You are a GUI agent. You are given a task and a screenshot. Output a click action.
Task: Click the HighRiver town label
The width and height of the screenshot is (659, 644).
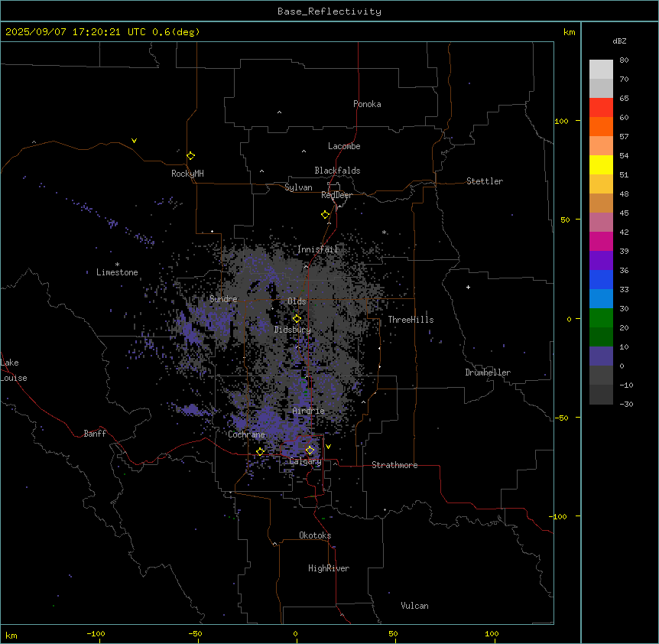(x=329, y=568)
